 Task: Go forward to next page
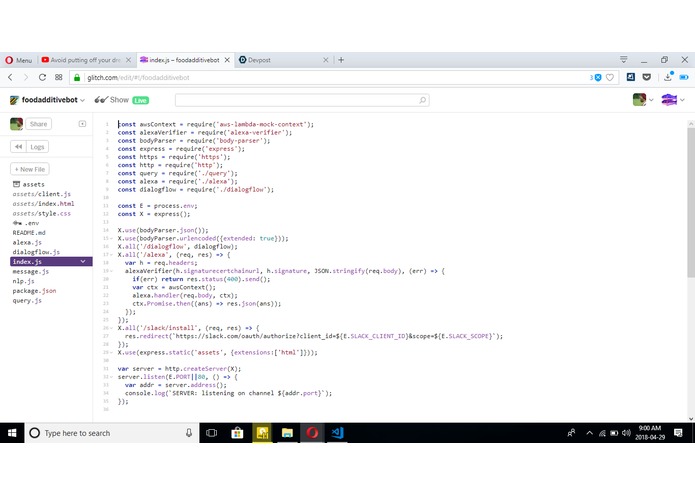point(26,78)
